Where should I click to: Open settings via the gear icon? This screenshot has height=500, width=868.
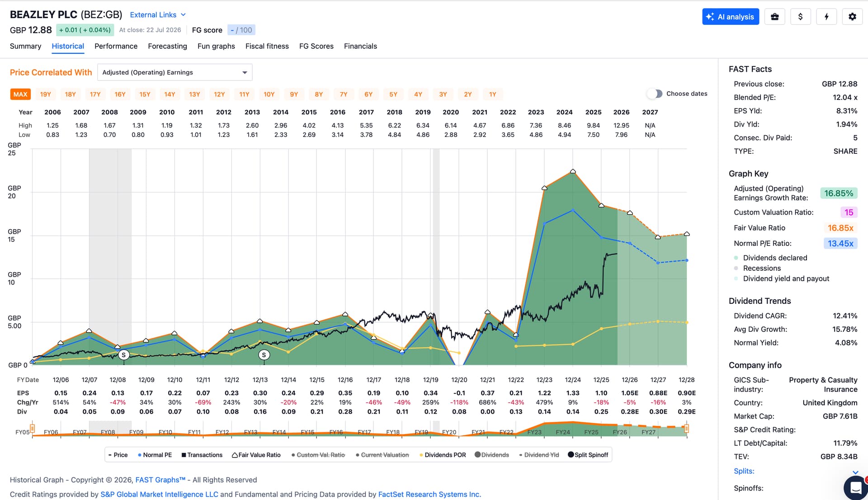pyautogui.click(x=852, y=17)
